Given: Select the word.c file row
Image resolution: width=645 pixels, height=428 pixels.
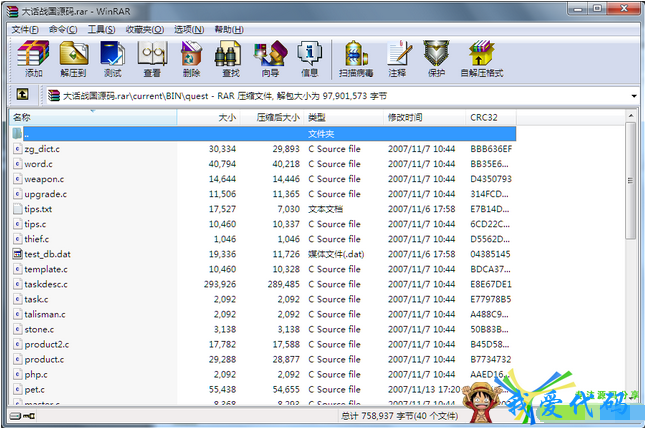Looking at the screenshot, I should pos(263,164).
